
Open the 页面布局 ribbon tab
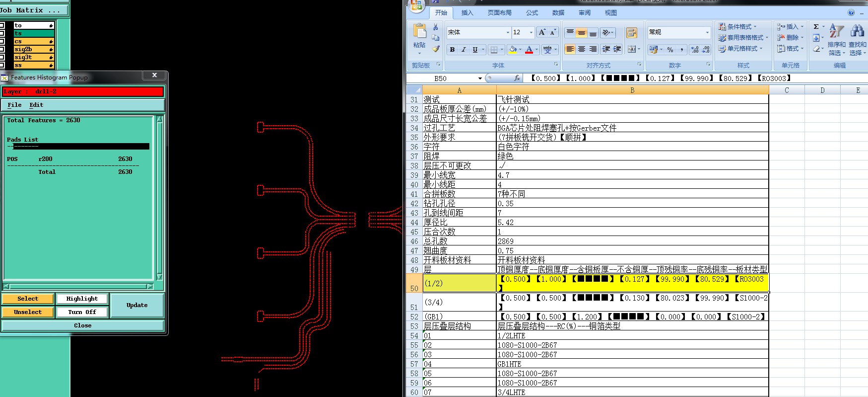click(x=499, y=13)
